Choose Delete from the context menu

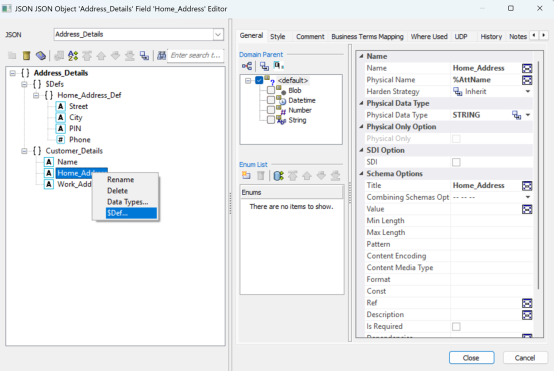point(117,191)
